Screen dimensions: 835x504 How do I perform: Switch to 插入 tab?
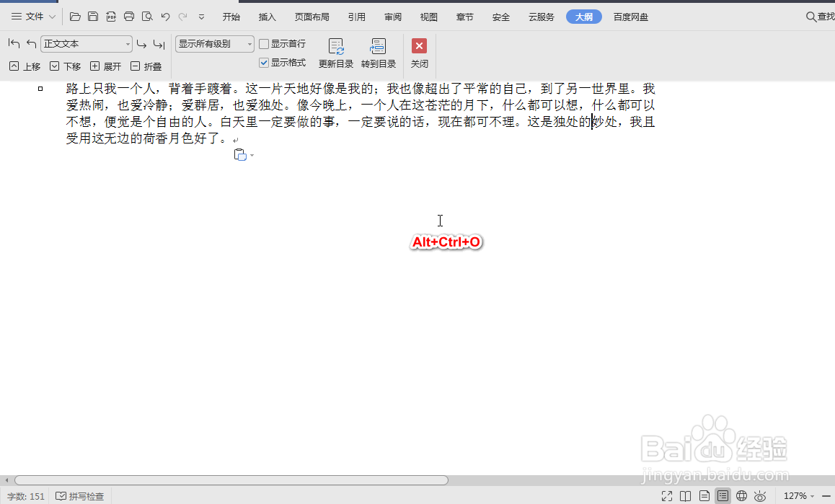(268, 17)
